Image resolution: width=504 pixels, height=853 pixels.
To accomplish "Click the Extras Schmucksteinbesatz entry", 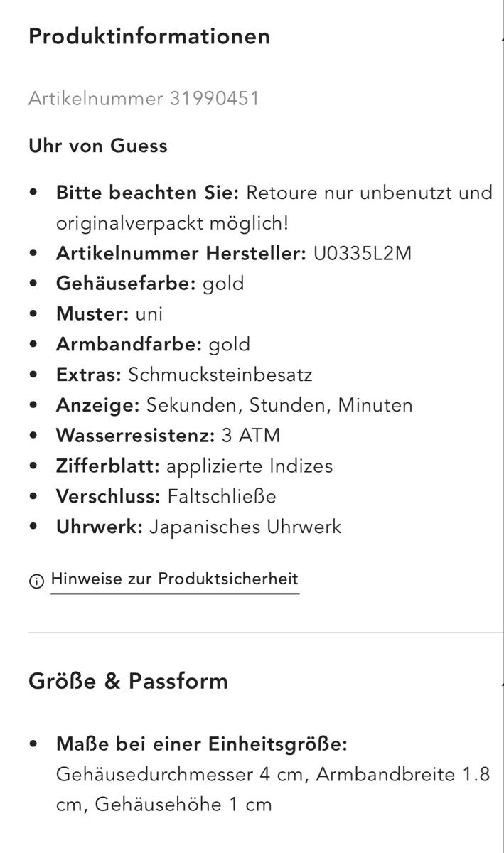I will (x=184, y=375).
